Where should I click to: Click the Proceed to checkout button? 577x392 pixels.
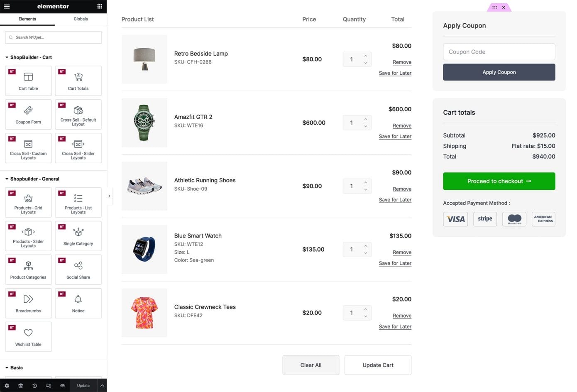499,181
